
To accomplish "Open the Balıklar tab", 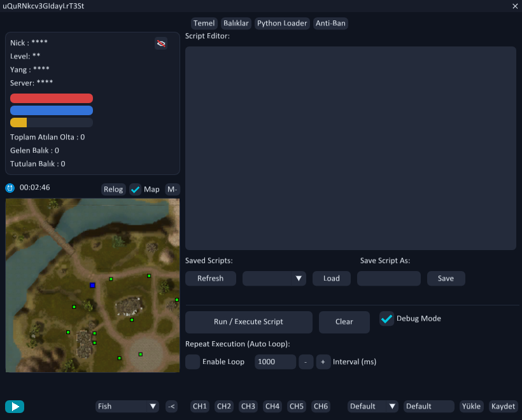I will click(x=236, y=24).
